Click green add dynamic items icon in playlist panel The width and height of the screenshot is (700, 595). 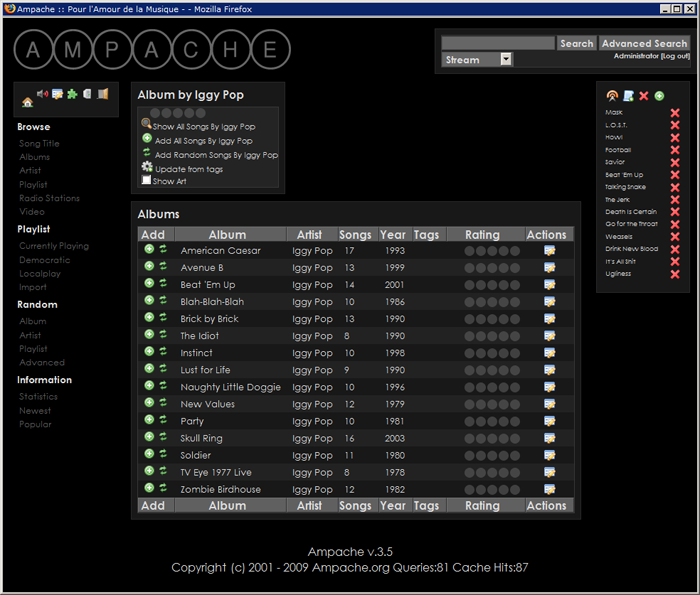pos(659,96)
